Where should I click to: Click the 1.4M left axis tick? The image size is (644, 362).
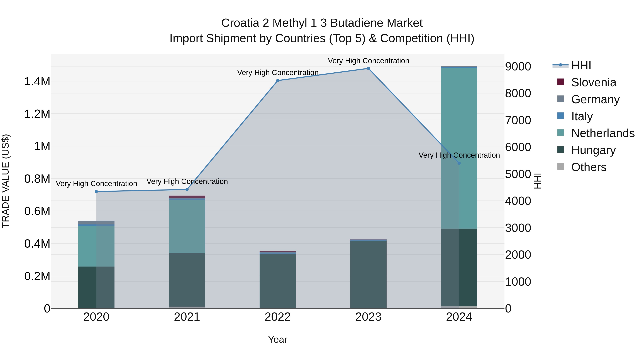click(x=37, y=82)
